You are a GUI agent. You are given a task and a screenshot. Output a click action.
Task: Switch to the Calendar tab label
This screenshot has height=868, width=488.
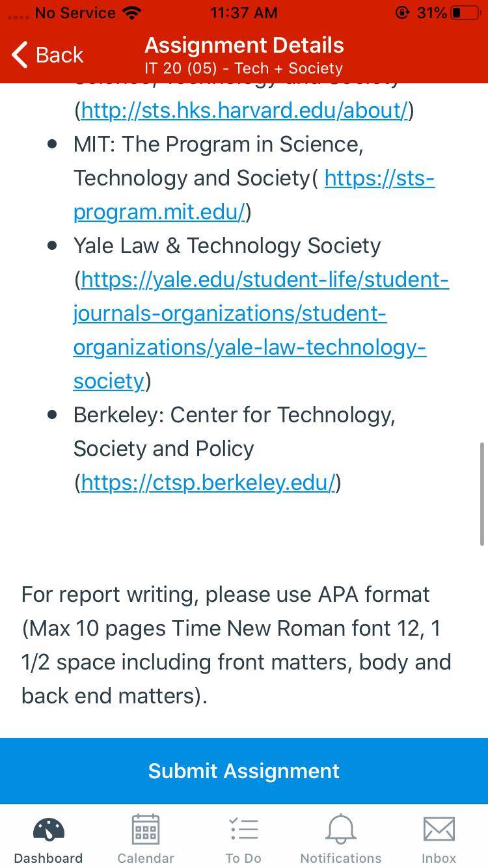(146, 858)
